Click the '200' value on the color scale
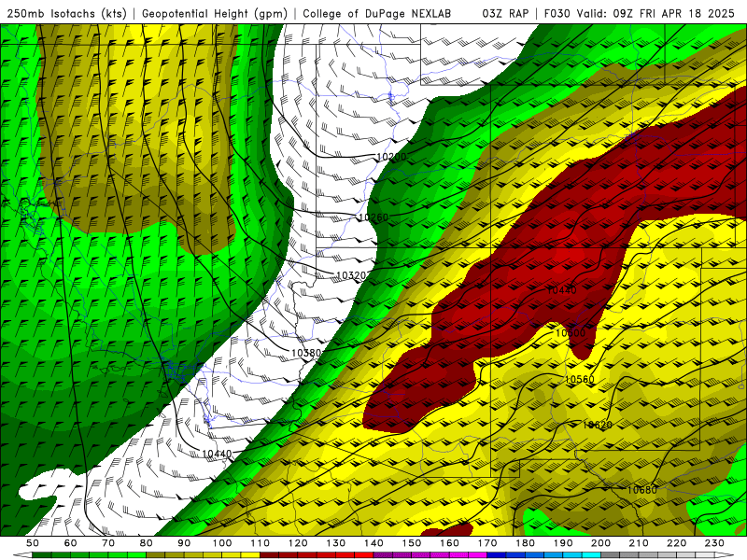 tap(600, 543)
